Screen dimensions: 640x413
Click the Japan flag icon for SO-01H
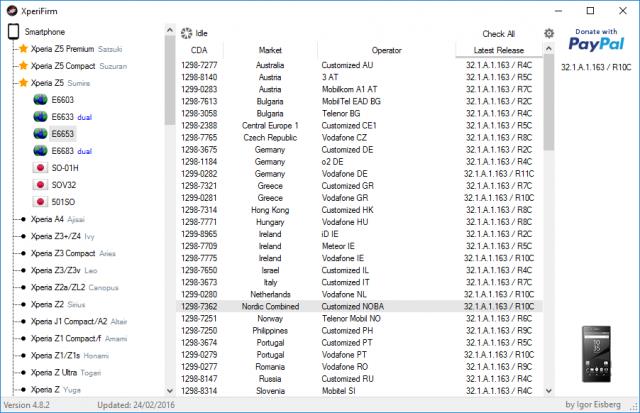tap(40, 168)
